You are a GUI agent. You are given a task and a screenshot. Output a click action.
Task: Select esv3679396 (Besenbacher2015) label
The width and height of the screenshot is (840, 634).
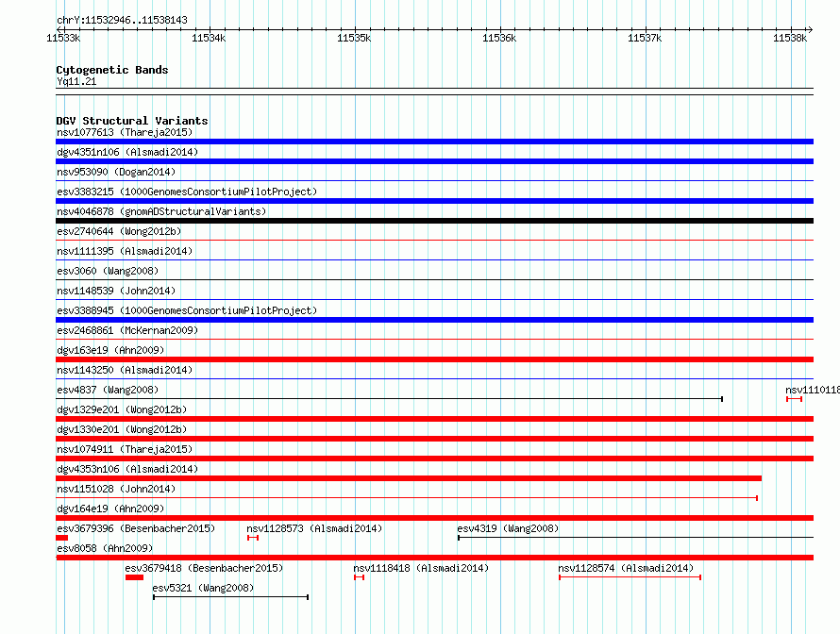tap(136, 528)
